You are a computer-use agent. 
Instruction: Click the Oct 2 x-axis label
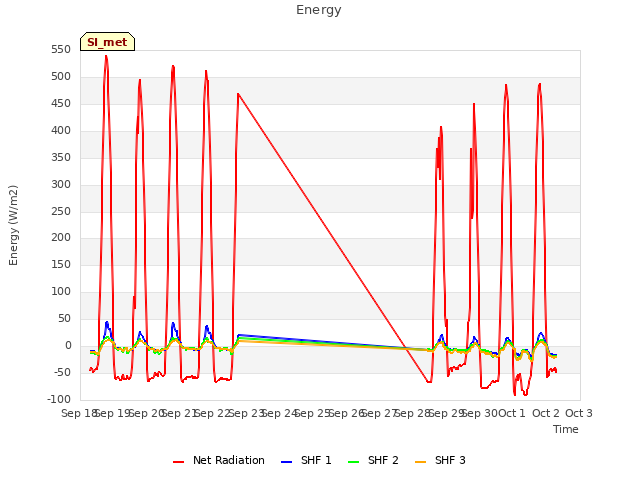(x=546, y=413)
